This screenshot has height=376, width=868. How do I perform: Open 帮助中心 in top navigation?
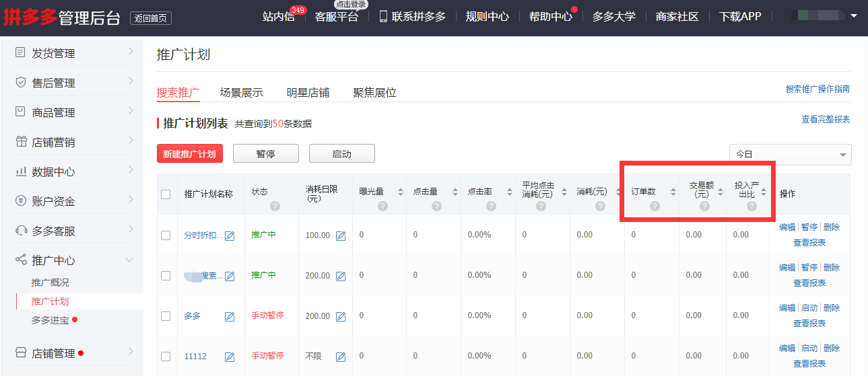(551, 16)
